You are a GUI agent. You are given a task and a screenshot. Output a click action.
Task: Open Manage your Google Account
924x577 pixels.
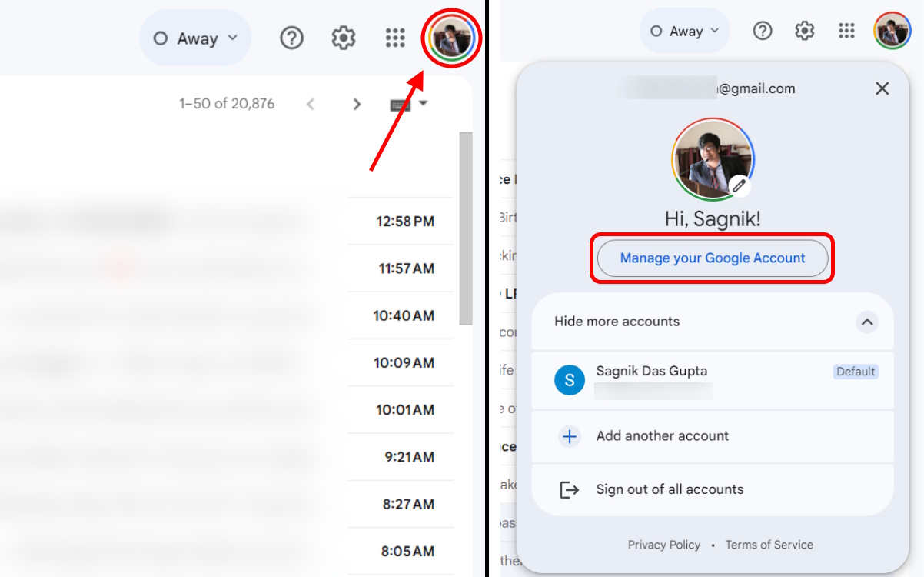(712, 258)
